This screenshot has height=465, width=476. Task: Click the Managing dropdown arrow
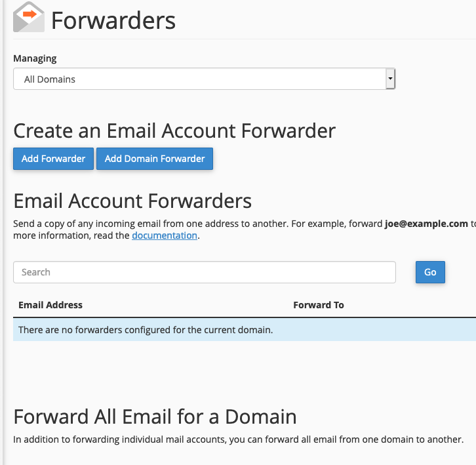click(x=390, y=79)
